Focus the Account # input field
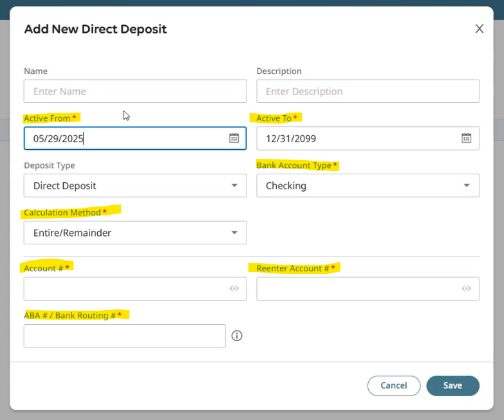Image resolution: width=504 pixels, height=420 pixels. 135,289
